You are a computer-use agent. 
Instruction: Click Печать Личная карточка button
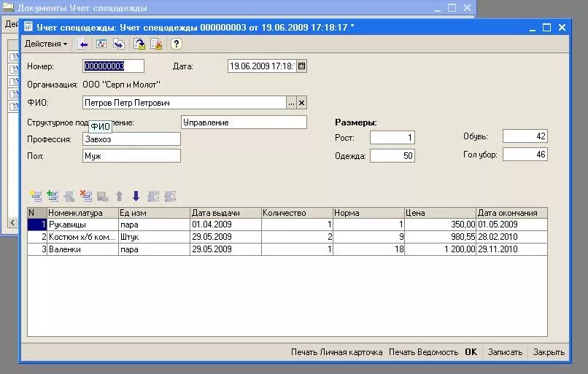click(337, 352)
